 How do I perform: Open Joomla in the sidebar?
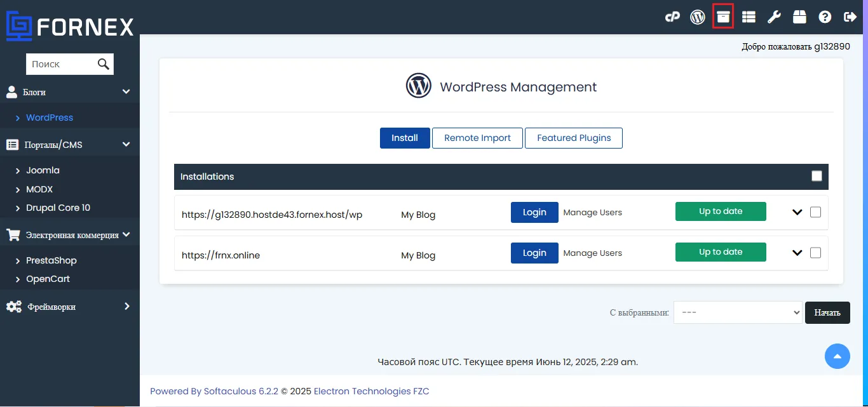tap(43, 170)
